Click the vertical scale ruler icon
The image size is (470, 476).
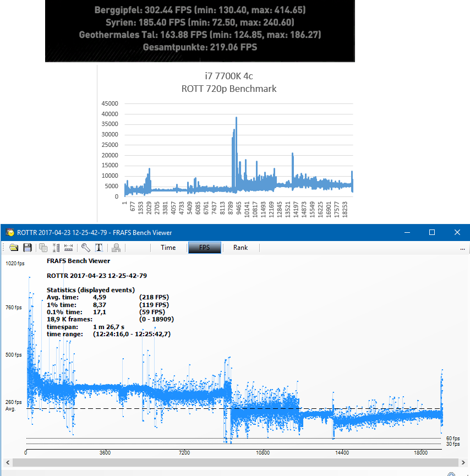coord(56,248)
